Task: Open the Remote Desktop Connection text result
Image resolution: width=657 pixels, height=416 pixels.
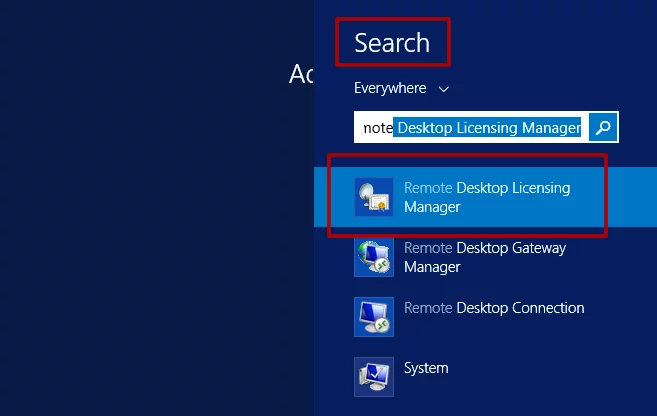Action: [493, 308]
